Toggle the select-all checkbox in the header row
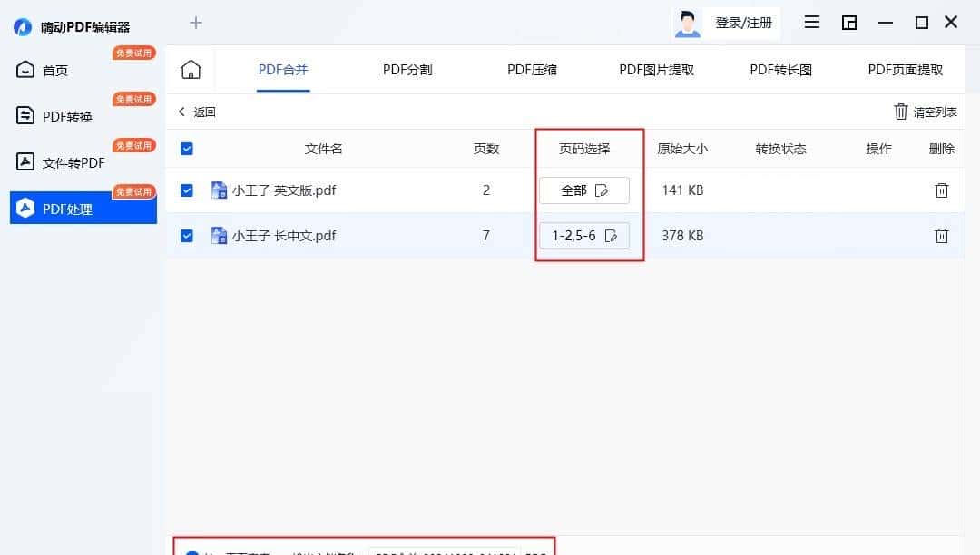 pyautogui.click(x=187, y=148)
